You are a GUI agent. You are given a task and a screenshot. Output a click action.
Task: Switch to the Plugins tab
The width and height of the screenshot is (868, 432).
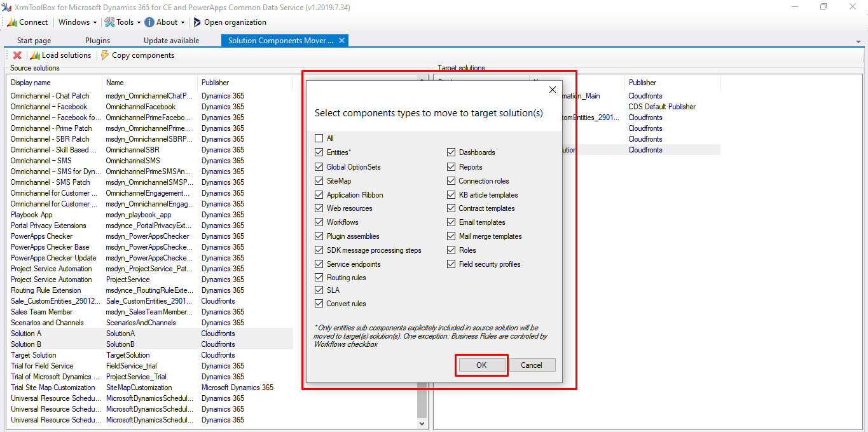coord(97,41)
